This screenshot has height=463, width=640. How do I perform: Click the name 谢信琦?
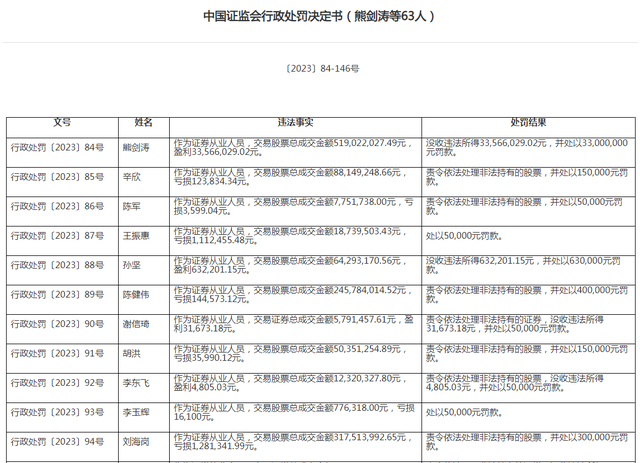coord(136,324)
